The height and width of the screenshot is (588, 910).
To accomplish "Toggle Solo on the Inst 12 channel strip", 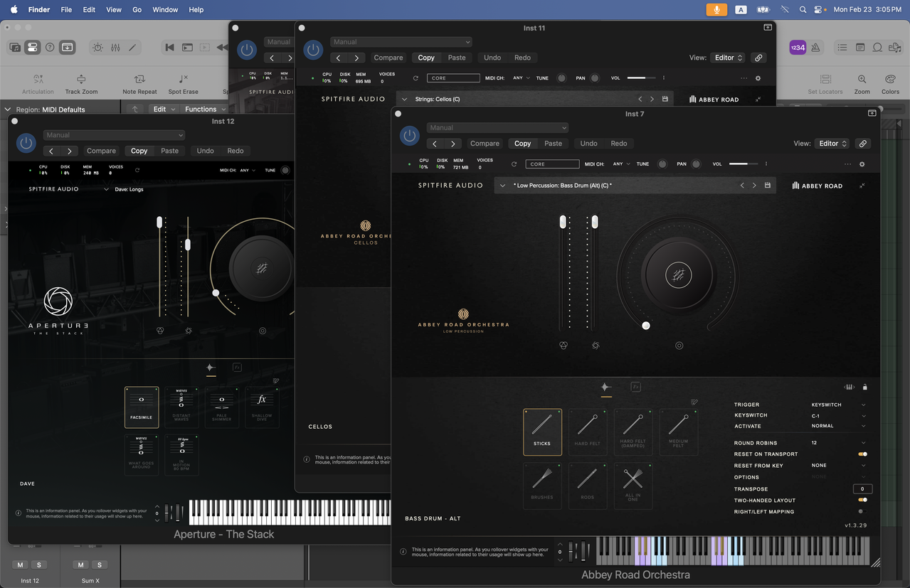I will pos(38,565).
